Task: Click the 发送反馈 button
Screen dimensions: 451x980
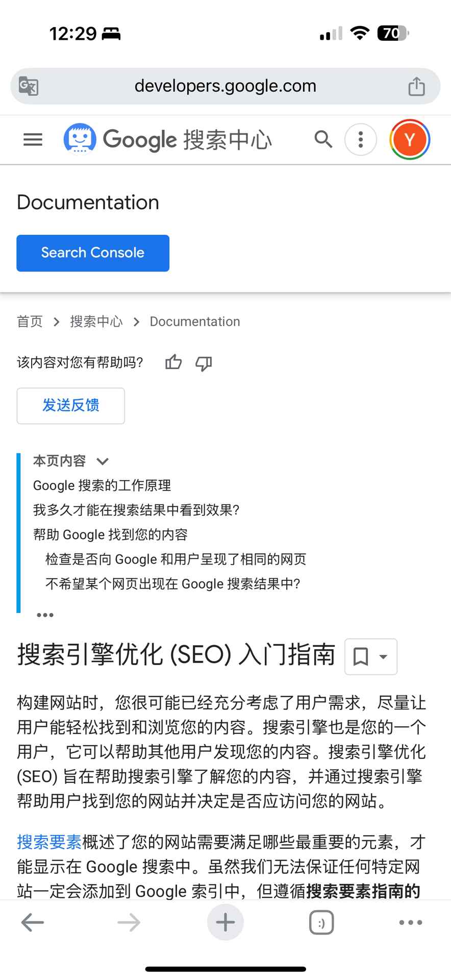Action: (71, 406)
